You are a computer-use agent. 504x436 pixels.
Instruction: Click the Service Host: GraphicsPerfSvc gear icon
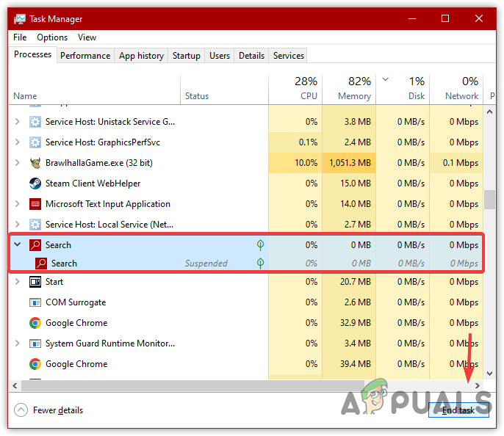coord(35,142)
